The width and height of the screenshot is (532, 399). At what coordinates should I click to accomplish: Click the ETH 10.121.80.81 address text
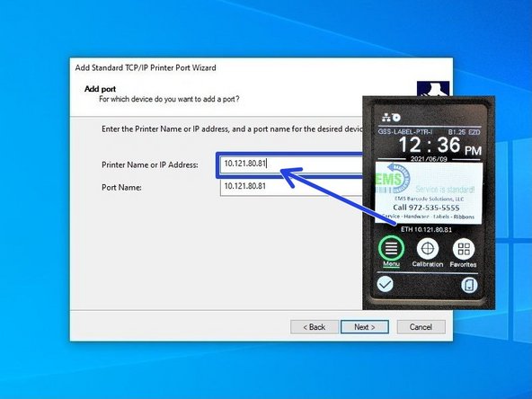426,230
